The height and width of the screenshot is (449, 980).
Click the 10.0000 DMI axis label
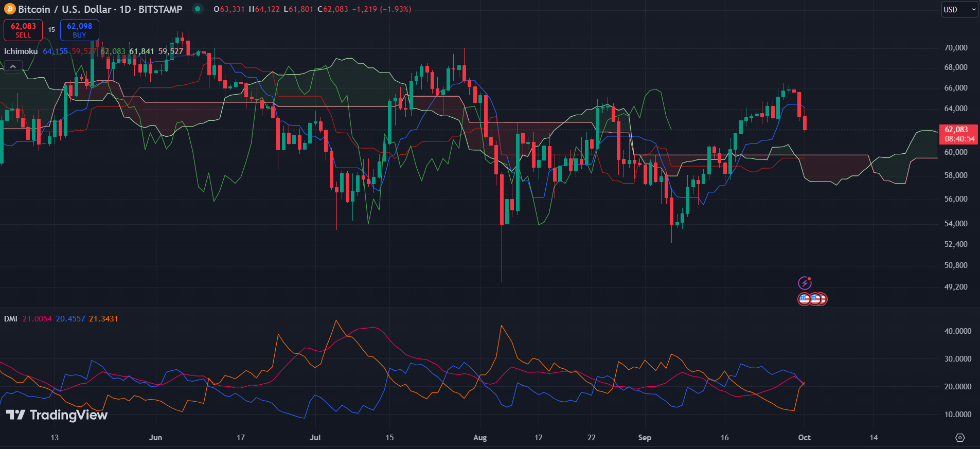coord(958,415)
